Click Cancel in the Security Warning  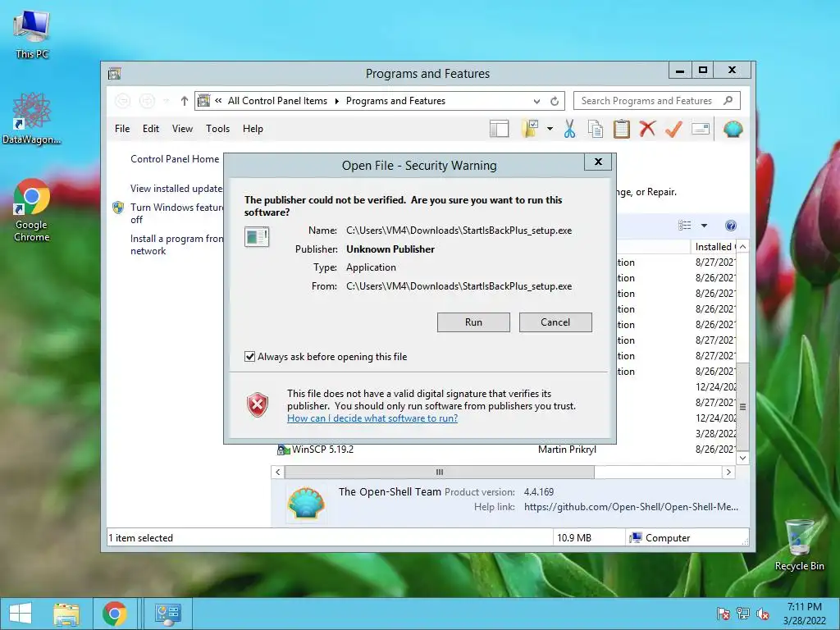tap(555, 322)
